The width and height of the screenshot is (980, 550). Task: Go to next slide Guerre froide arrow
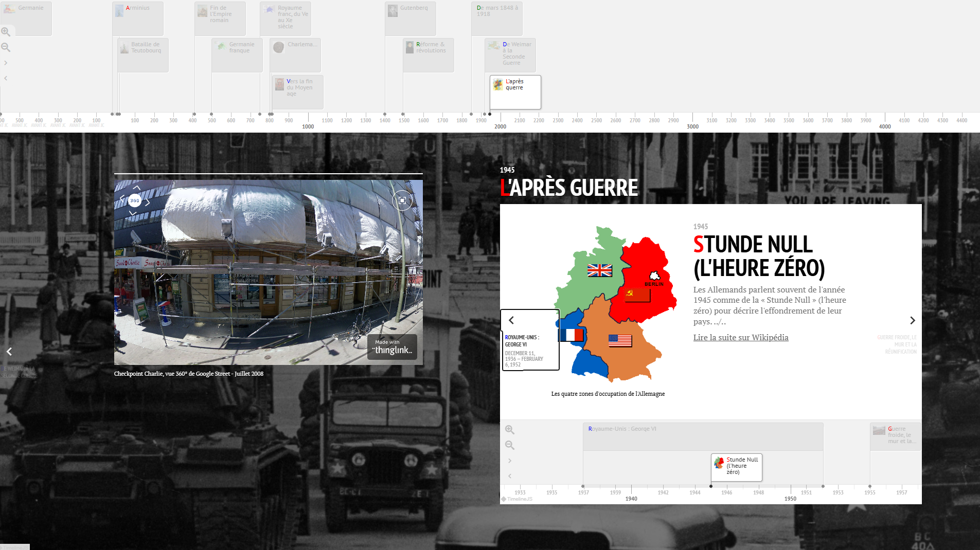click(x=912, y=321)
